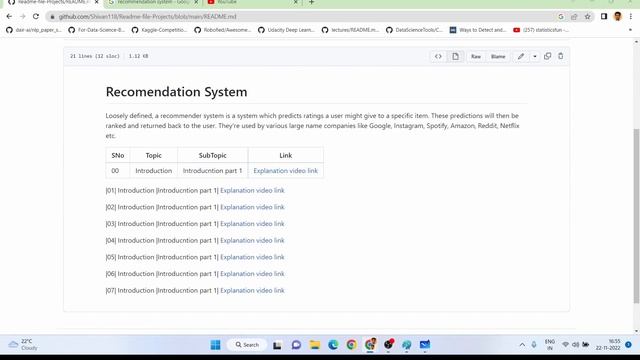This screenshot has width=640, height=360.
Task: Open the Chrome three-dot menu
Action: click(x=631, y=16)
